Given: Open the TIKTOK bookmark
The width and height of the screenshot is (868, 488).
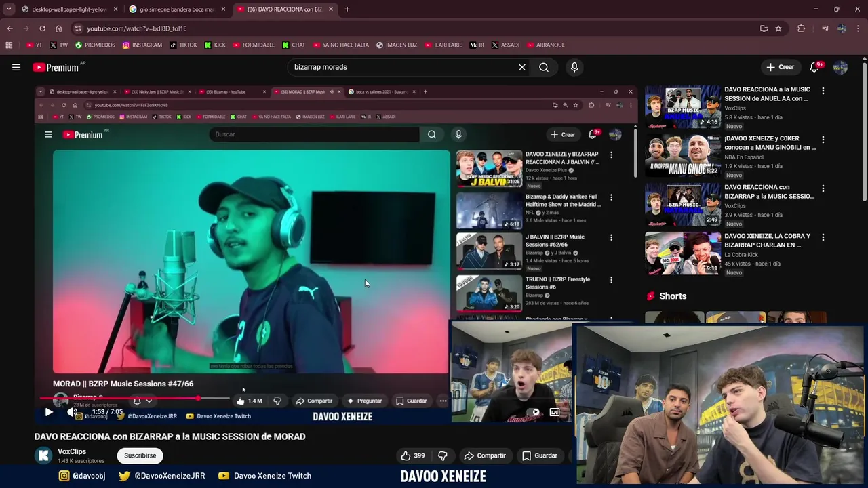Looking at the screenshot, I should pos(183,45).
